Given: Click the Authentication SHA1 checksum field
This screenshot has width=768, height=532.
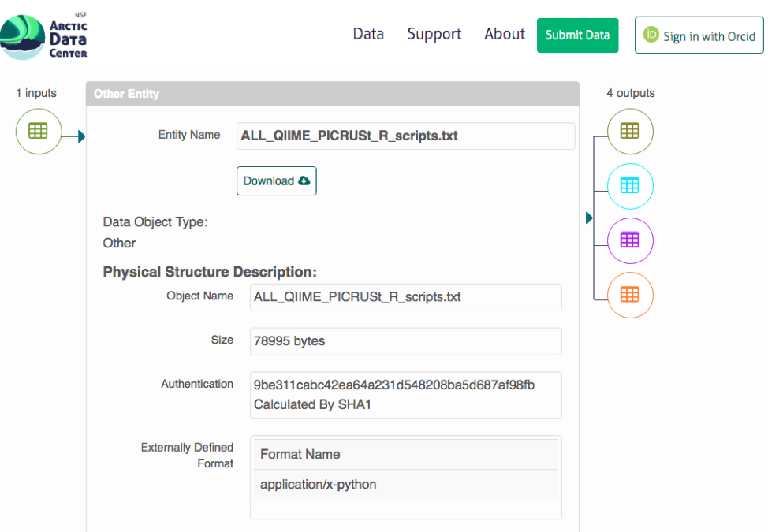Looking at the screenshot, I should tap(405, 394).
